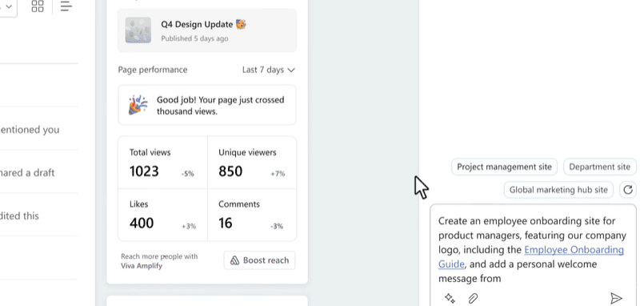644x306 pixels.
Task: Open the Last 7 days dropdown
Action: pos(269,70)
